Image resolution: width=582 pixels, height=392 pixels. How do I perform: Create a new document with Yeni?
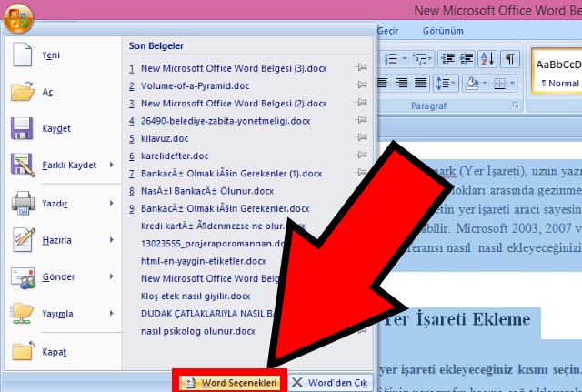[63, 55]
